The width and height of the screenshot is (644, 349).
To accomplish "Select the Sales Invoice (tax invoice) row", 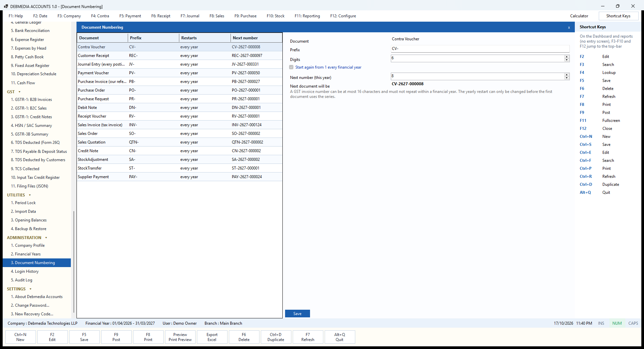I will (180, 125).
